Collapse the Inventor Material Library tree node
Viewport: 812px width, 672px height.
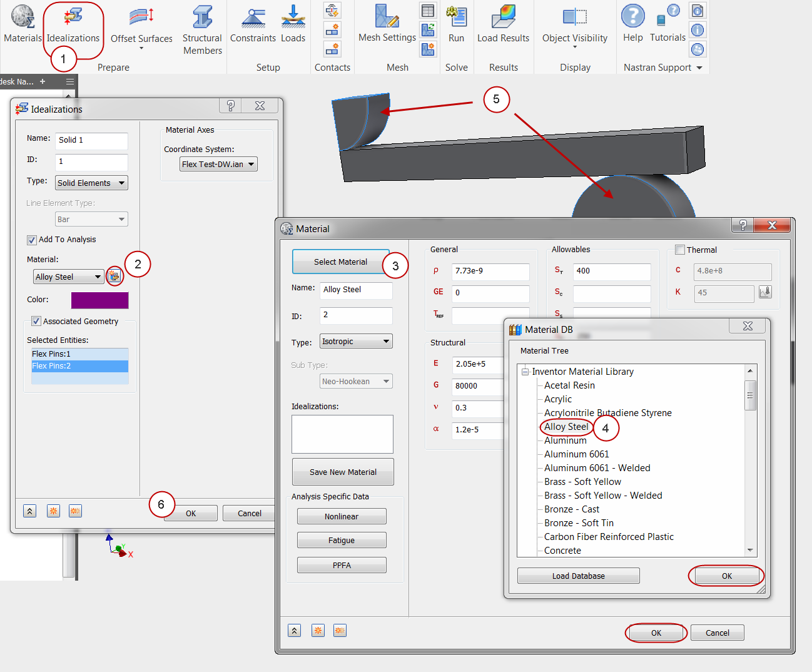[x=525, y=372]
